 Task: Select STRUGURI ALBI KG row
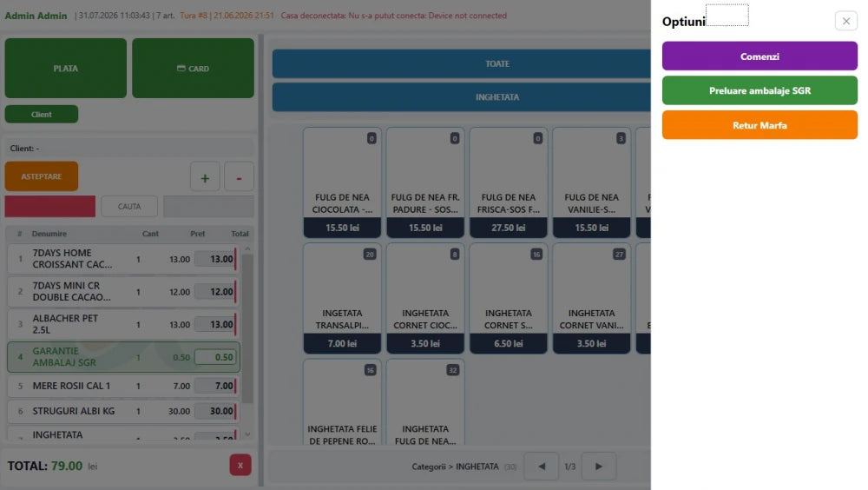[x=123, y=411]
